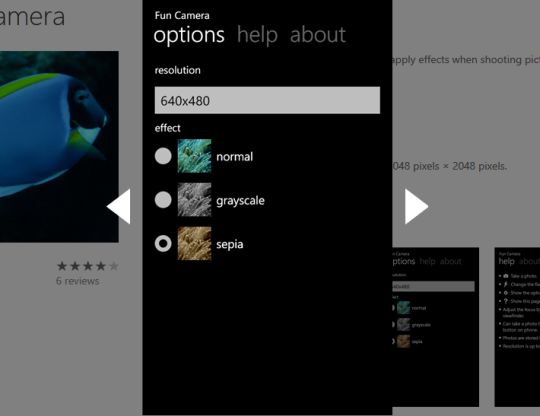Open the help screenshot thumbnail in background
This screenshot has height=416, width=540.
point(517,327)
